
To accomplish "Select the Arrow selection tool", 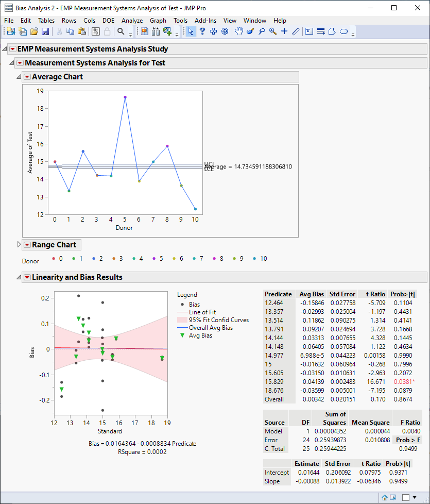I will [x=192, y=31].
